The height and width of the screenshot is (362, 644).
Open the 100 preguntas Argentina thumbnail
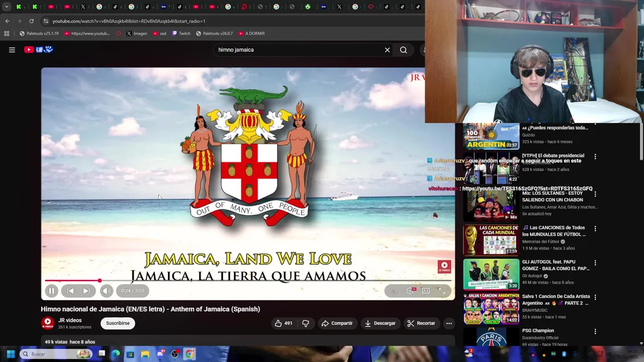click(x=491, y=136)
